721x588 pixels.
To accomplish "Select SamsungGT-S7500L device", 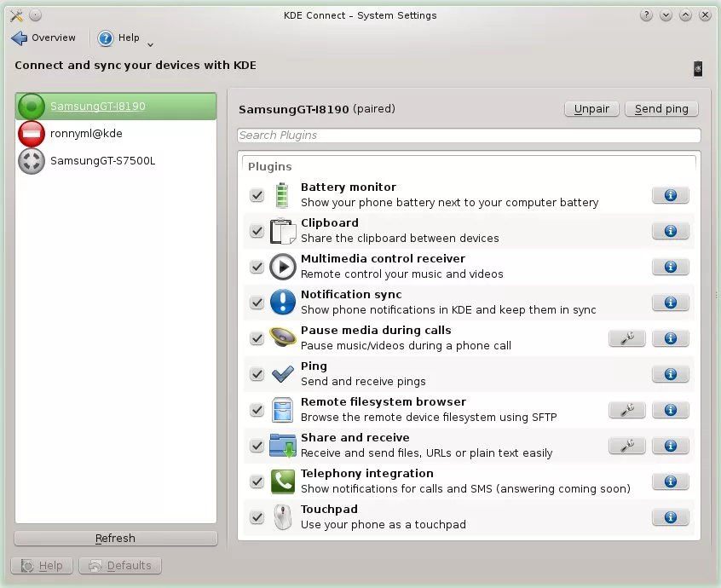I will (116, 160).
